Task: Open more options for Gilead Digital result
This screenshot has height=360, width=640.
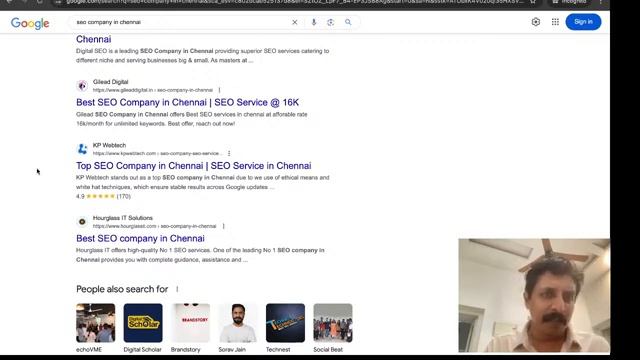Action: click(x=219, y=90)
